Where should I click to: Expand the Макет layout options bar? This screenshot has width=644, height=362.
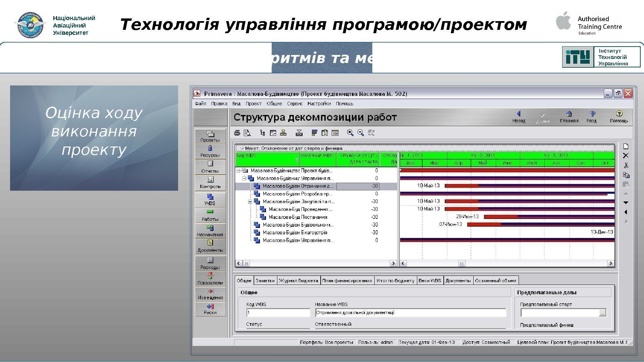click(241, 148)
